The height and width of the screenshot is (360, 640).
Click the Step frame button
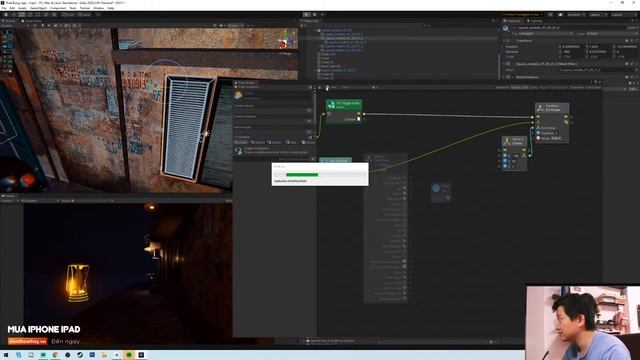322,15
